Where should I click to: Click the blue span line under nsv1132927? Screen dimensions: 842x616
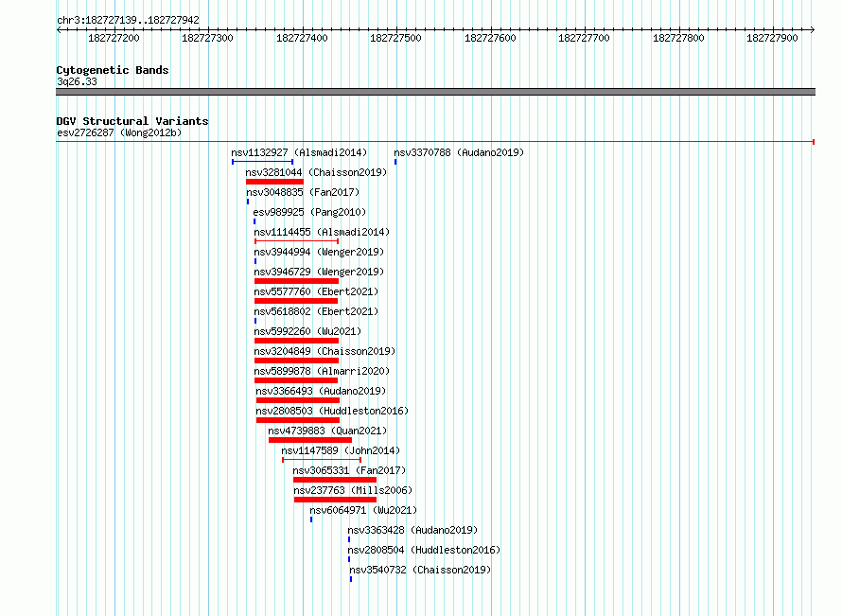263,162
